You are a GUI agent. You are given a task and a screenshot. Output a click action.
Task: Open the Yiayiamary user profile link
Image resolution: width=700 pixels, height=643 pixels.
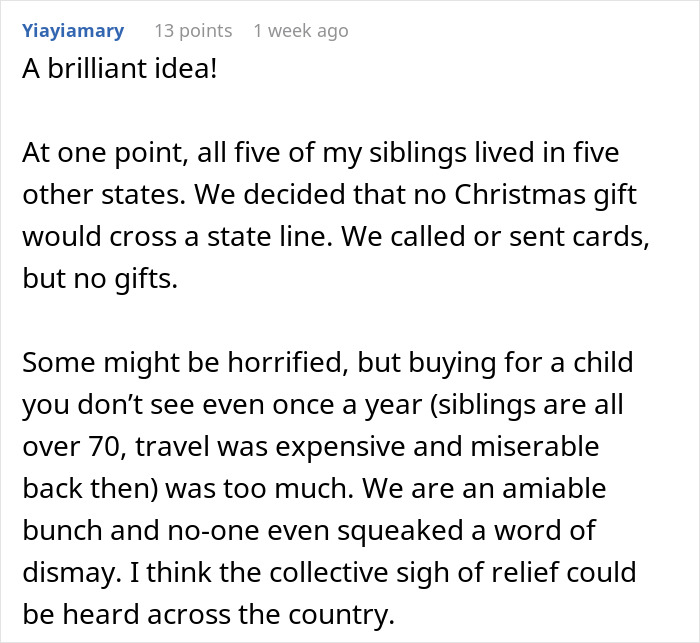point(73,31)
